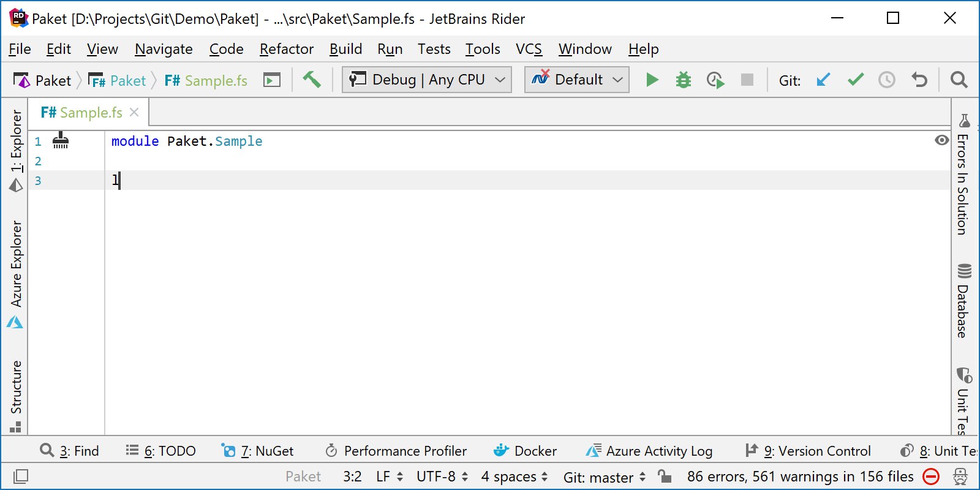Open the 9: Version Control tool window
Image resolution: width=980 pixels, height=490 pixels.
(808, 451)
